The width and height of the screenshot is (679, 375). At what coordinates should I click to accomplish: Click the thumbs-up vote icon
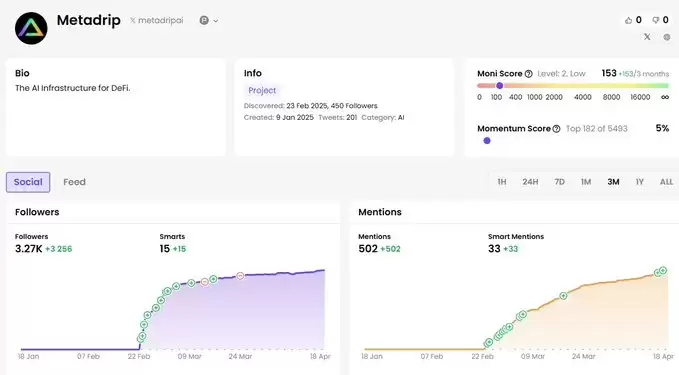[x=628, y=20]
